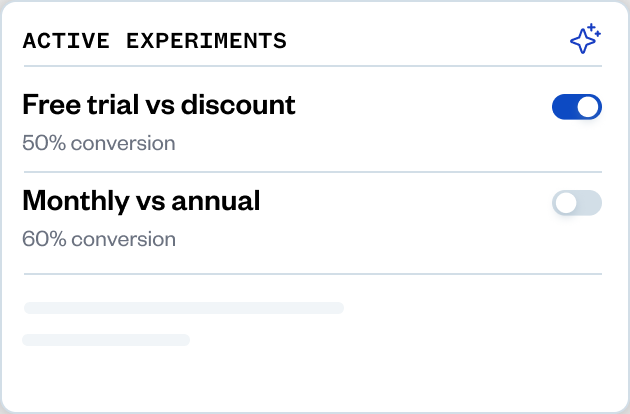Select the 50% conversion text
The width and height of the screenshot is (630, 414).
click(x=99, y=143)
